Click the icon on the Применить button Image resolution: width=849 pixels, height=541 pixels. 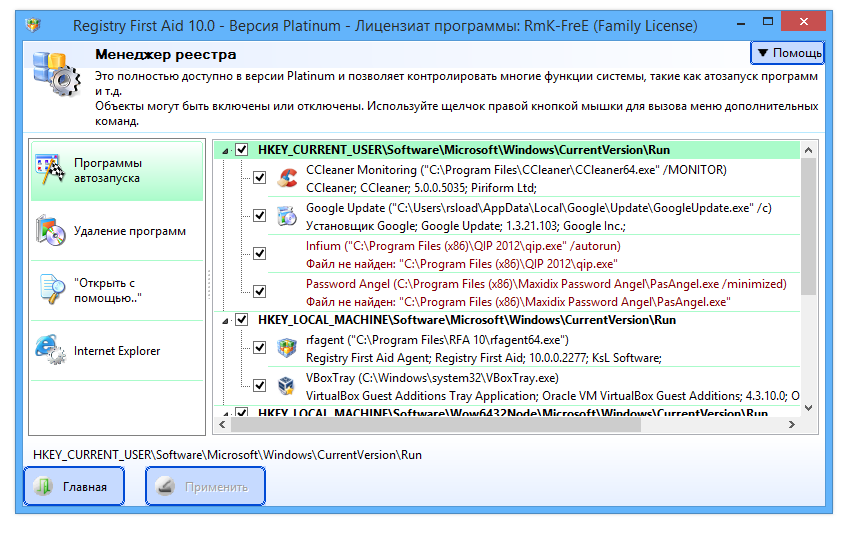pos(165,486)
